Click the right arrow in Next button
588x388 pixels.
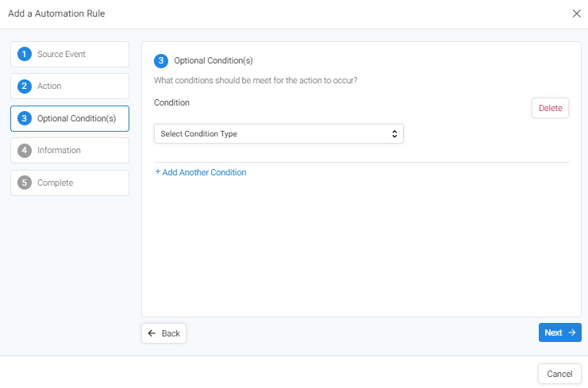tap(572, 332)
